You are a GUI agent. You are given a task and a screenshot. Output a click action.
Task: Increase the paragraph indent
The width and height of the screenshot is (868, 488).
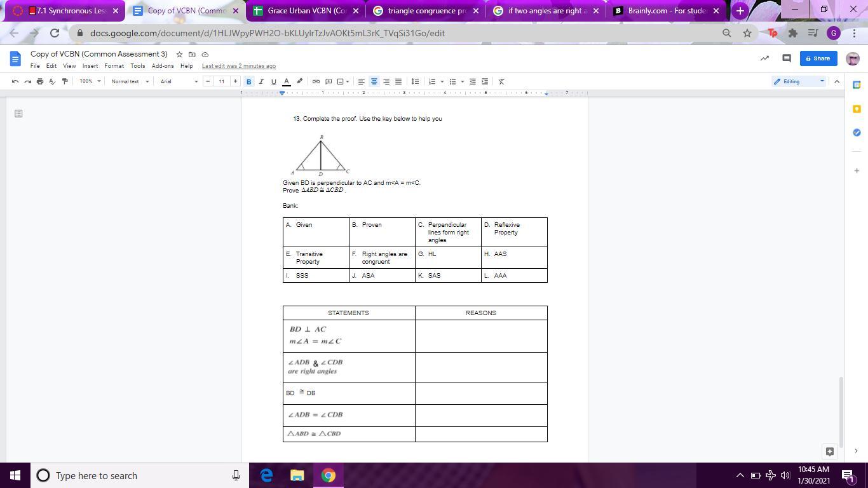(x=485, y=81)
